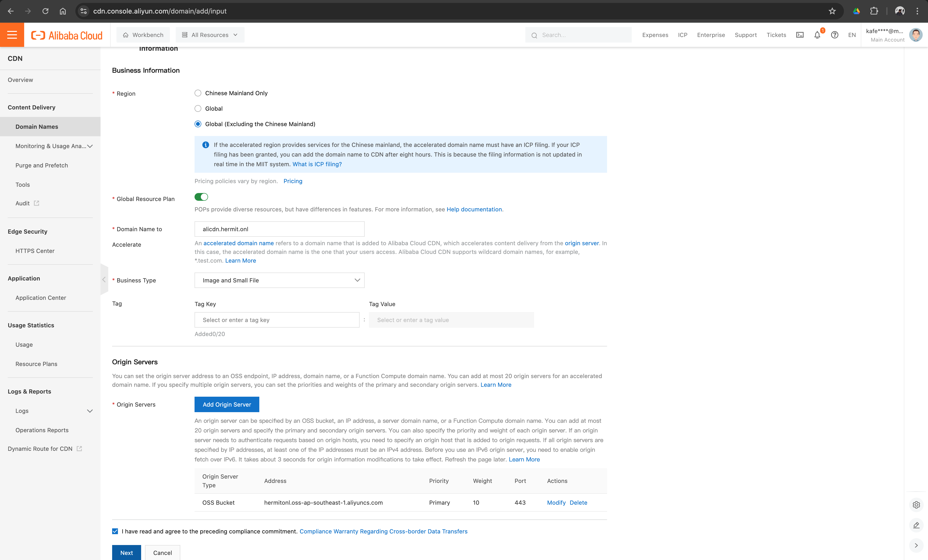Image resolution: width=928 pixels, height=560 pixels.
Task: Open the 'origin server' link
Action: [x=581, y=243]
